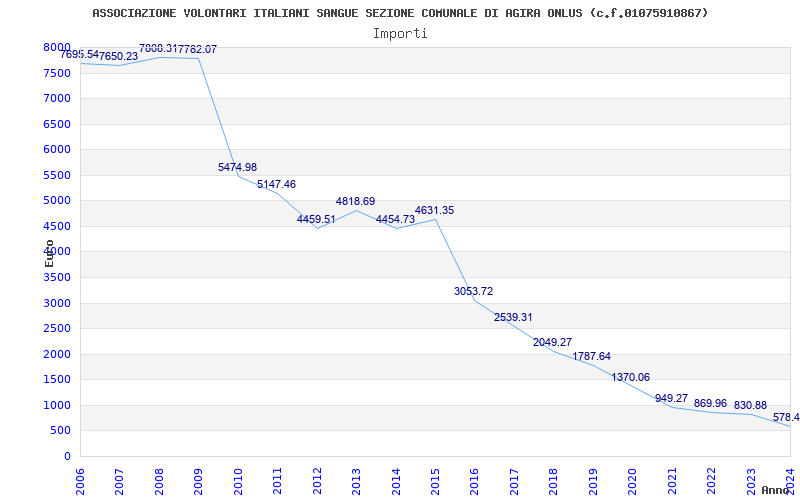
Task: Click the chart title with ASSOCIAZIONE VOLONTARI
Action: pos(401,13)
